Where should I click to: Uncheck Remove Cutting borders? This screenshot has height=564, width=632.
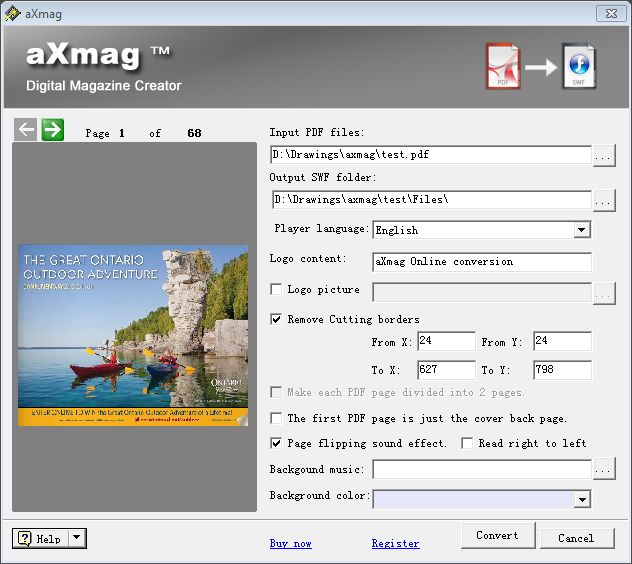(276, 319)
